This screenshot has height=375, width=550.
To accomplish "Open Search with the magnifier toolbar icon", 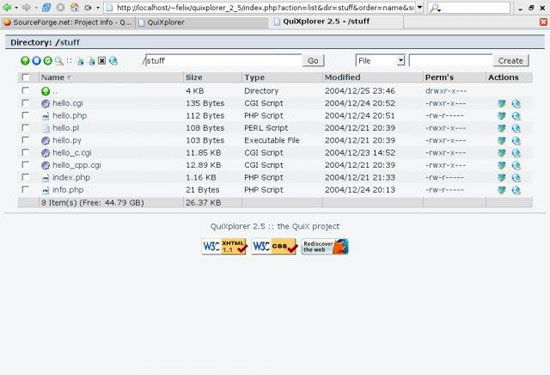I will (59, 61).
